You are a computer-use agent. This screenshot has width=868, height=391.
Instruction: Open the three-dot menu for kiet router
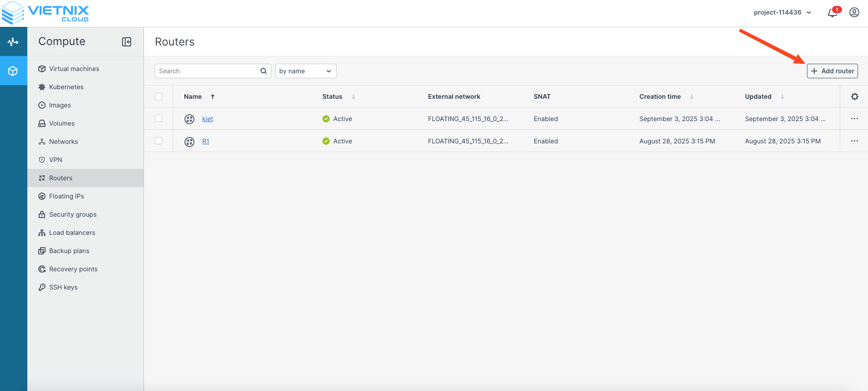pyautogui.click(x=854, y=119)
